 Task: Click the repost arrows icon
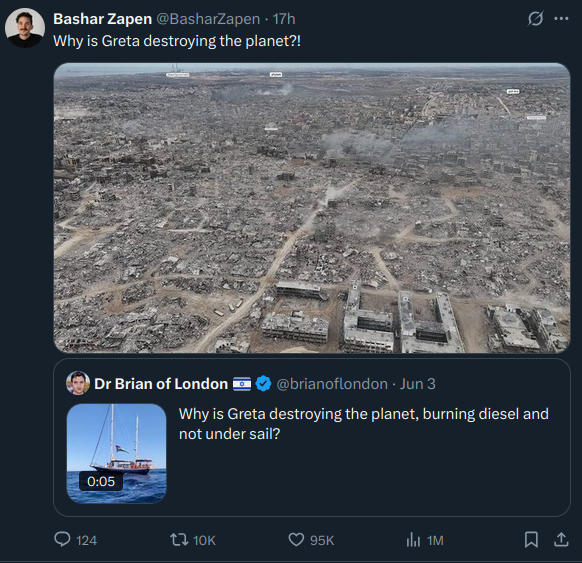(x=179, y=540)
